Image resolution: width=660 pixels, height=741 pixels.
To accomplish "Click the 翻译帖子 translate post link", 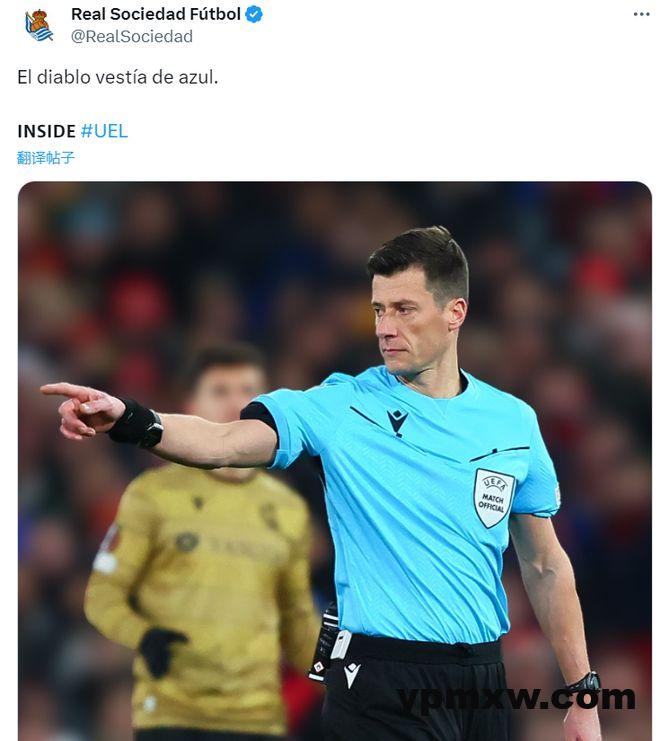I will 45,157.
